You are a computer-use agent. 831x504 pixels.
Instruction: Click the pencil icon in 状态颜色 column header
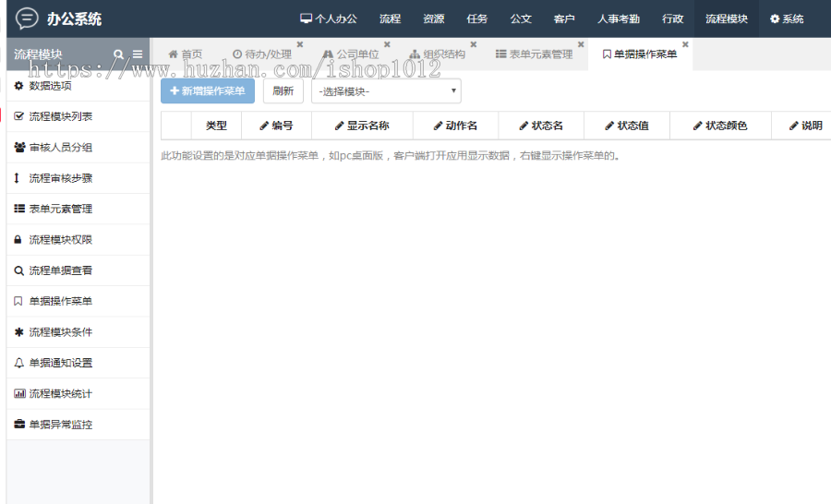(x=697, y=126)
